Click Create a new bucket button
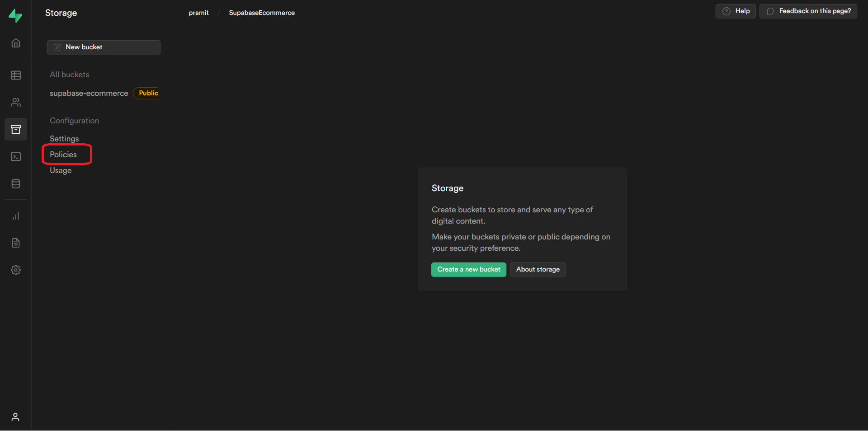 click(469, 270)
